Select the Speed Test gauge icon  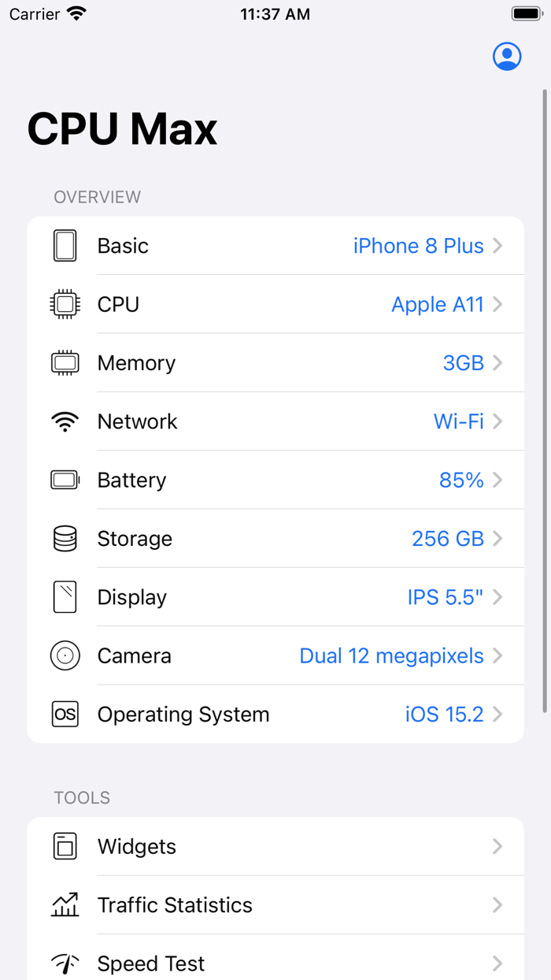click(65, 962)
